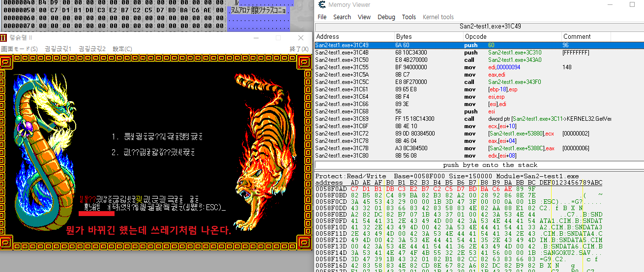This screenshot has width=644, height=272.
Task: Click the Address column header
Action: click(354, 36)
